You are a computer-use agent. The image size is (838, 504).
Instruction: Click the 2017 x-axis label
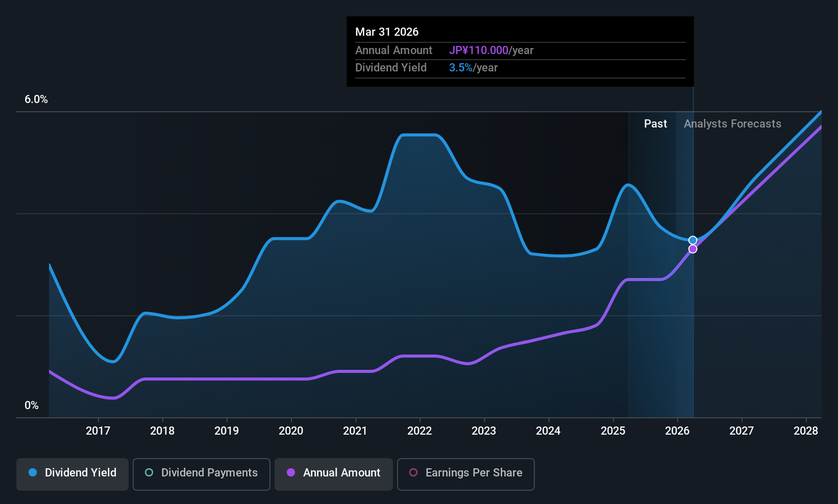98,431
